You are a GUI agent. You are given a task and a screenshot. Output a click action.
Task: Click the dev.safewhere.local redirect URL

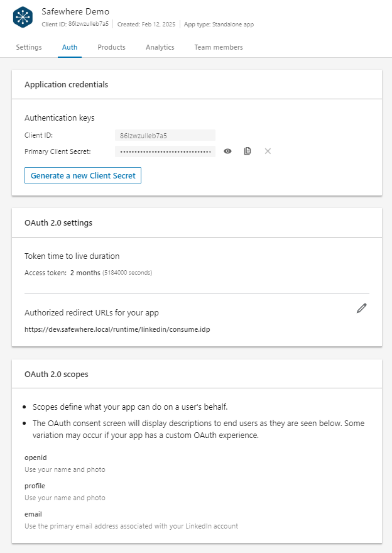[117, 329]
